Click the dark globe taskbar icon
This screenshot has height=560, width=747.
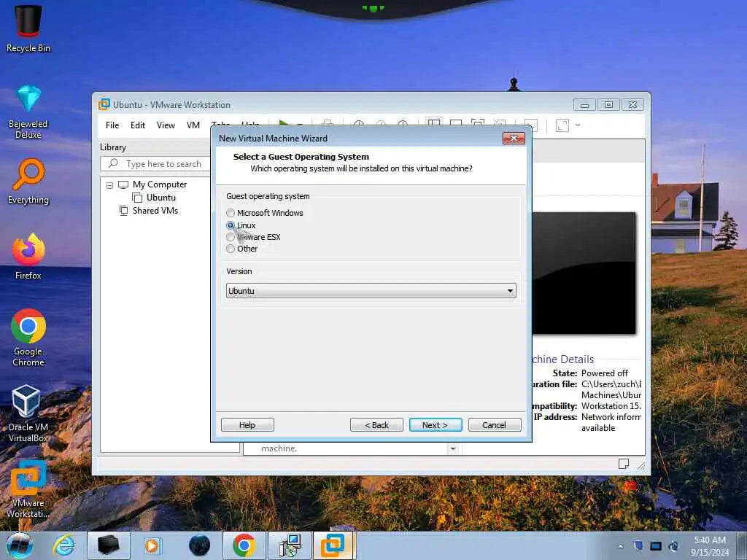[199, 545]
